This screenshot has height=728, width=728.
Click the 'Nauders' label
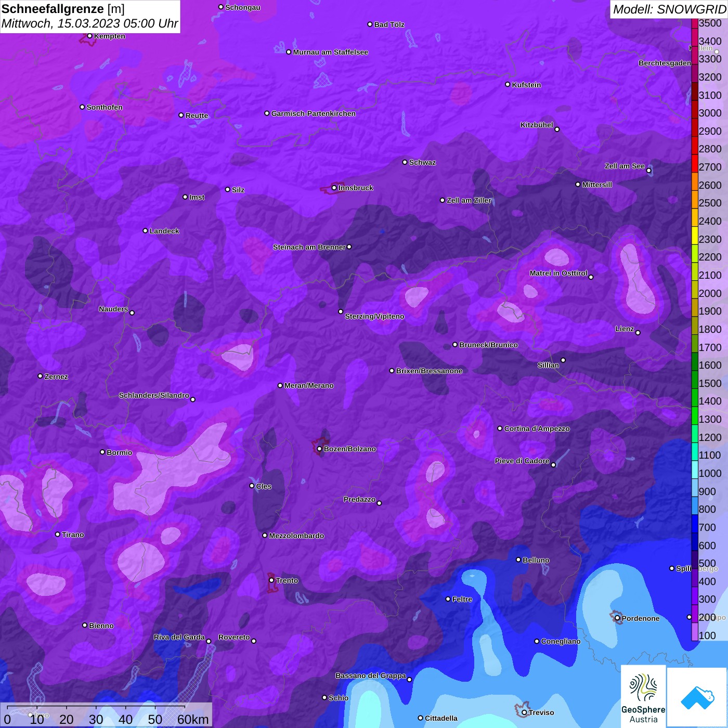113,309
